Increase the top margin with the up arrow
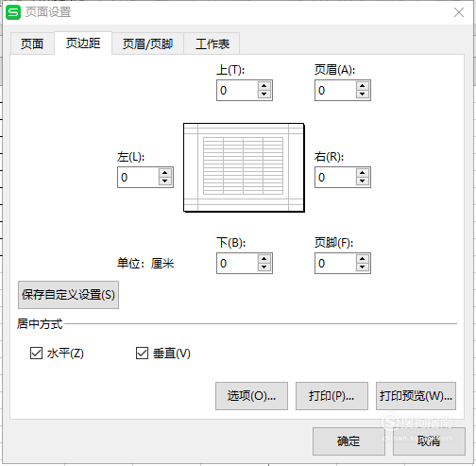 coord(263,86)
